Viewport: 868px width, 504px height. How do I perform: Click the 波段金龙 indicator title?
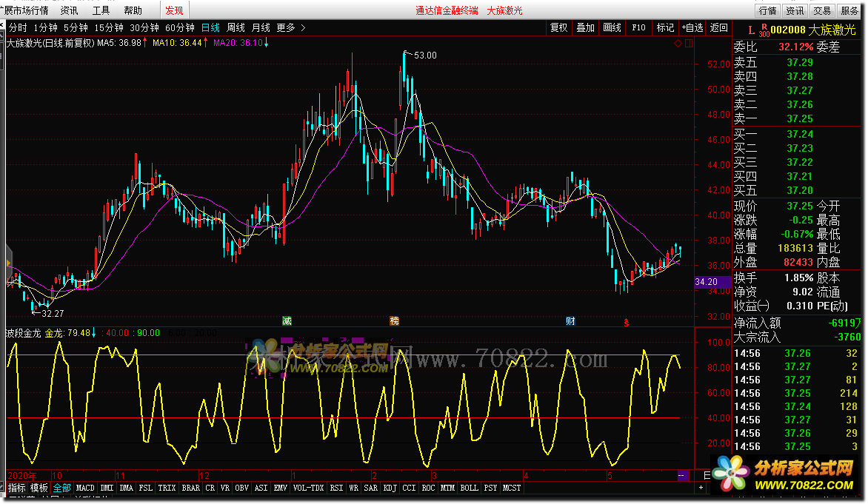point(23,333)
